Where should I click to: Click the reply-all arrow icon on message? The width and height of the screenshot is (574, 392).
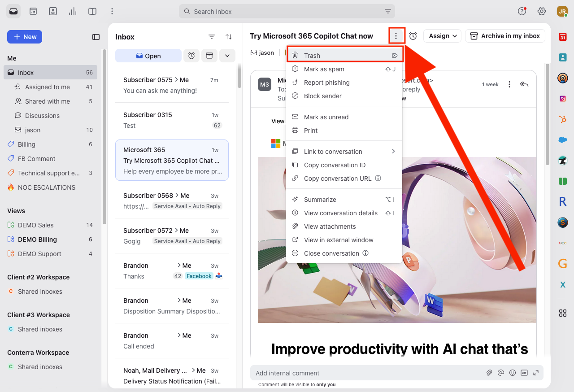(x=524, y=84)
